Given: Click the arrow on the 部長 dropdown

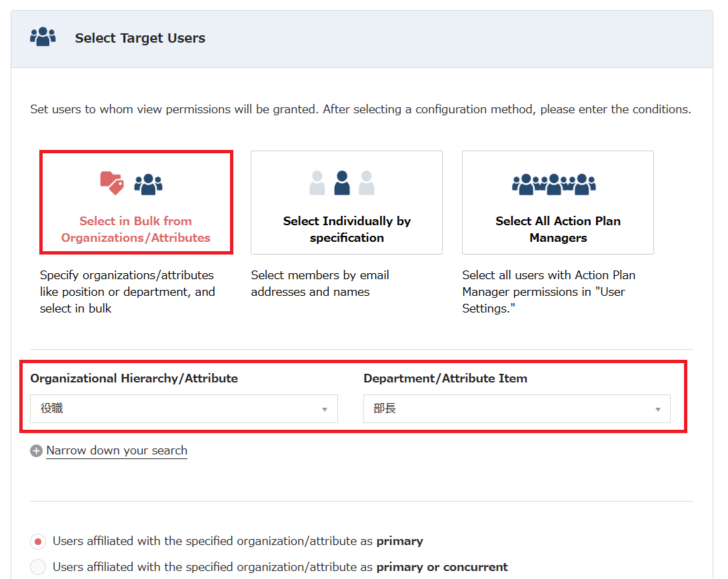Looking at the screenshot, I should pyautogui.click(x=657, y=409).
